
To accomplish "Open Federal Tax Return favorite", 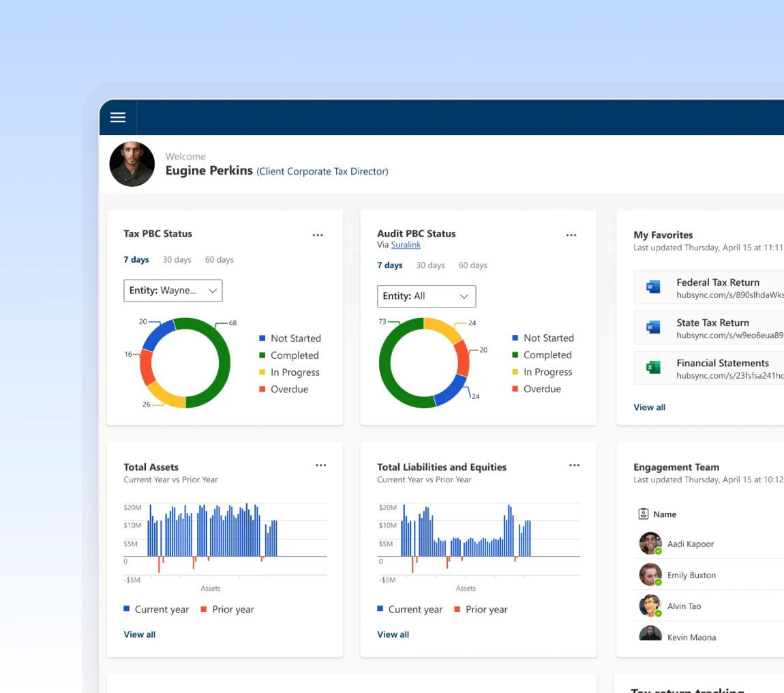I will pyautogui.click(x=708, y=287).
